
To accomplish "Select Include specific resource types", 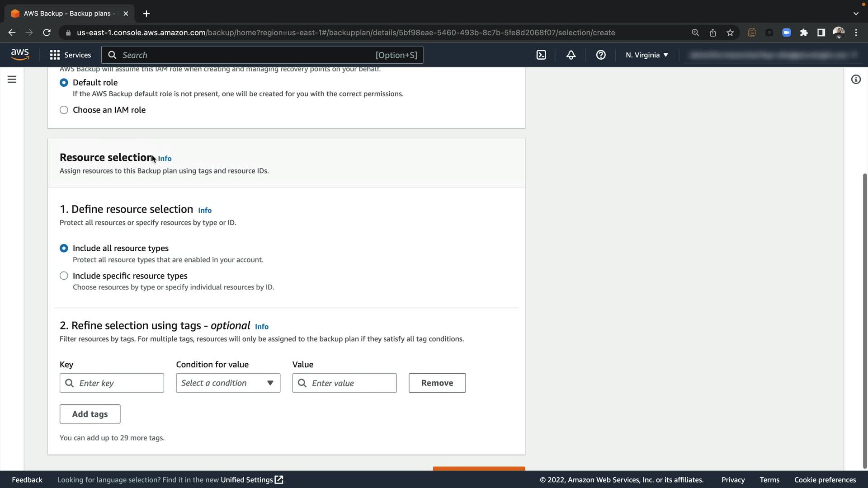I will (x=64, y=276).
